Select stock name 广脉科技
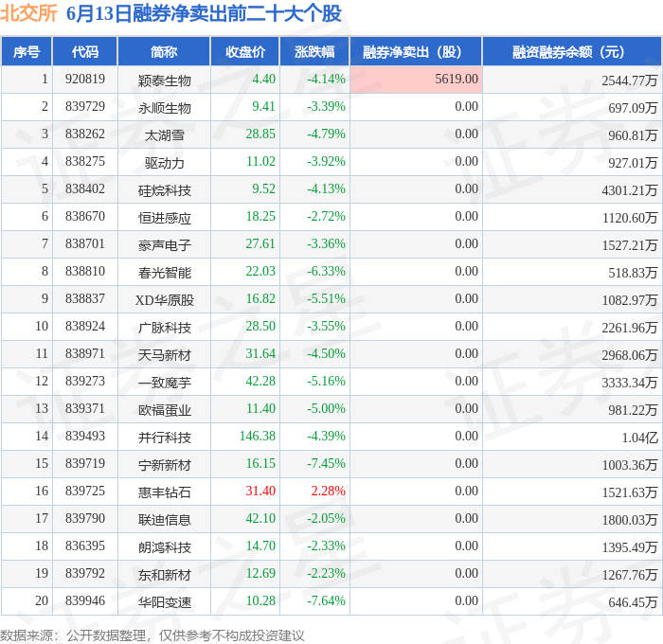Screen dimensions: 663x644 pyautogui.click(x=165, y=328)
